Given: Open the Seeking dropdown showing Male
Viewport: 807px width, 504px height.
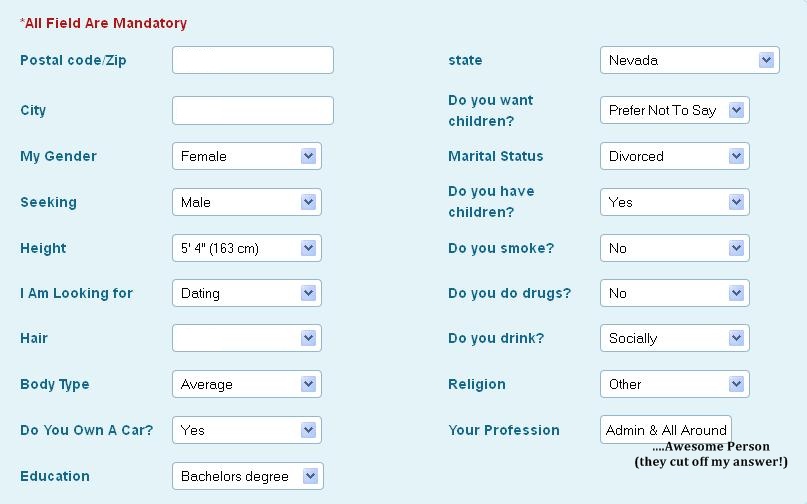Looking at the screenshot, I should point(247,202).
